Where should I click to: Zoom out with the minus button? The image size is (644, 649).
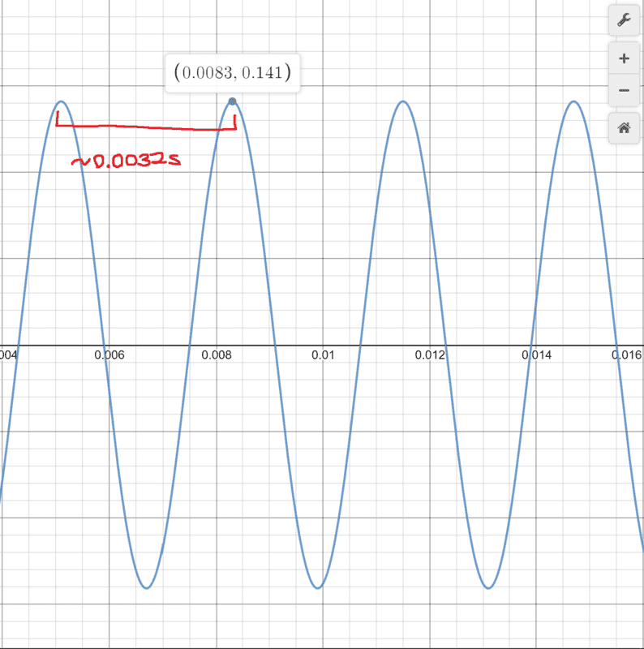(x=623, y=90)
